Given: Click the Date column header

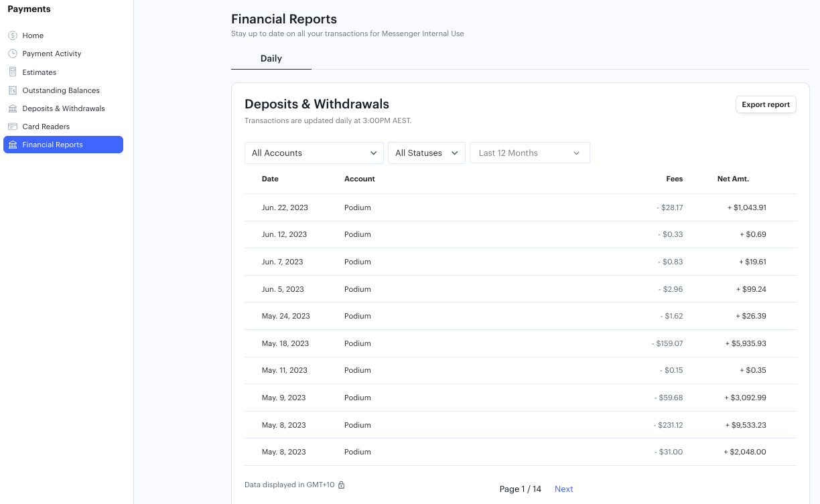Looking at the screenshot, I should pos(270,179).
